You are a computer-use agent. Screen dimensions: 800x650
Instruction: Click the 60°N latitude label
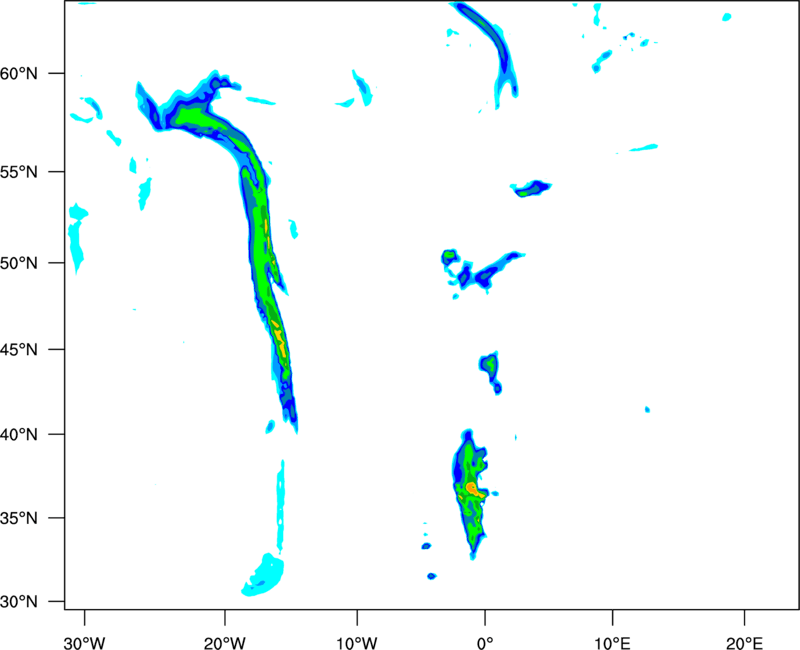coord(19,74)
